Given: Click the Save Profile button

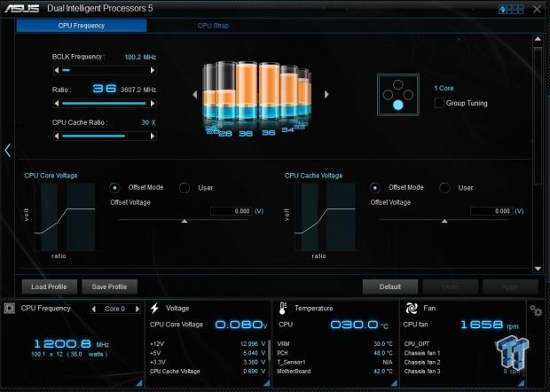Looking at the screenshot, I should (109, 286).
